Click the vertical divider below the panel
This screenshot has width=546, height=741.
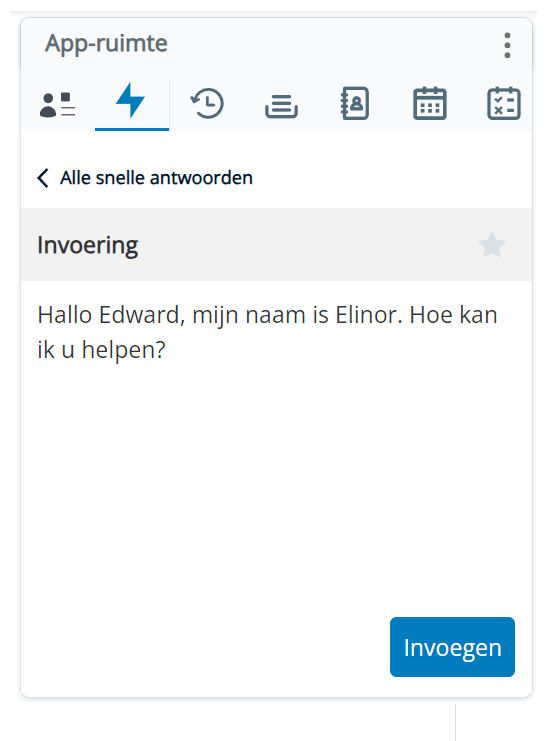tap(455, 722)
